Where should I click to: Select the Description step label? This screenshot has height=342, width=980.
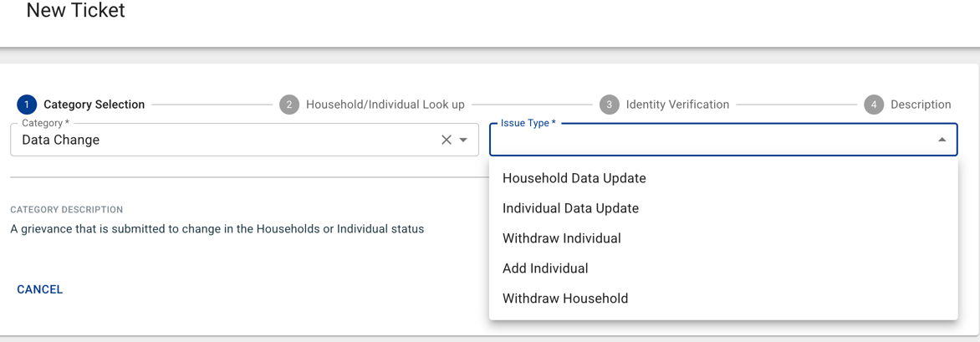coord(921,105)
